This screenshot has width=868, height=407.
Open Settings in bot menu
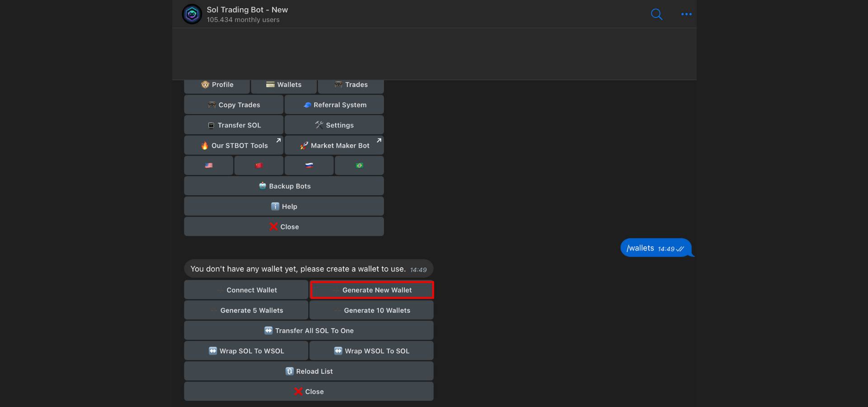click(x=335, y=125)
